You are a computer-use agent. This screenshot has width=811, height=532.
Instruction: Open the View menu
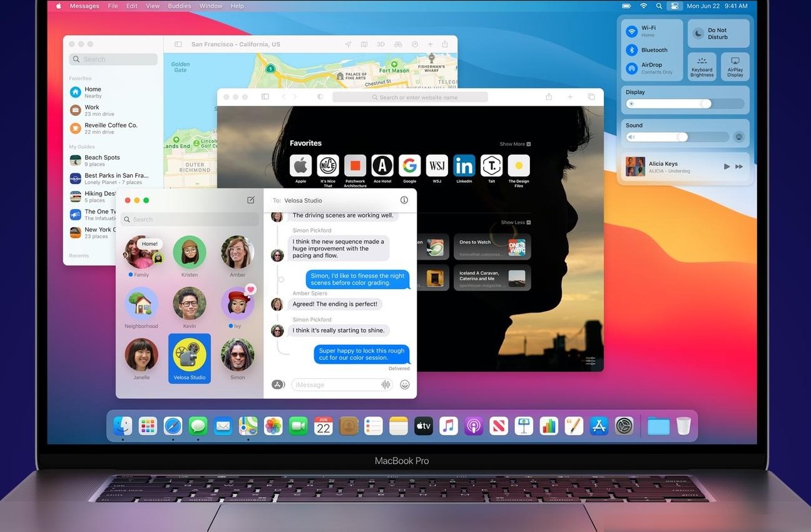coord(153,6)
